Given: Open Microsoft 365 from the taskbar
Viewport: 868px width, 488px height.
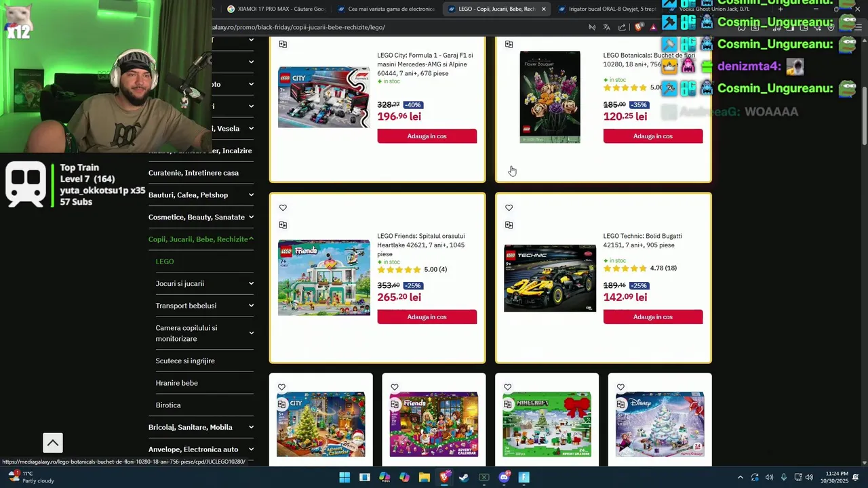Looking at the screenshot, I should pyautogui.click(x=384, y=477).
